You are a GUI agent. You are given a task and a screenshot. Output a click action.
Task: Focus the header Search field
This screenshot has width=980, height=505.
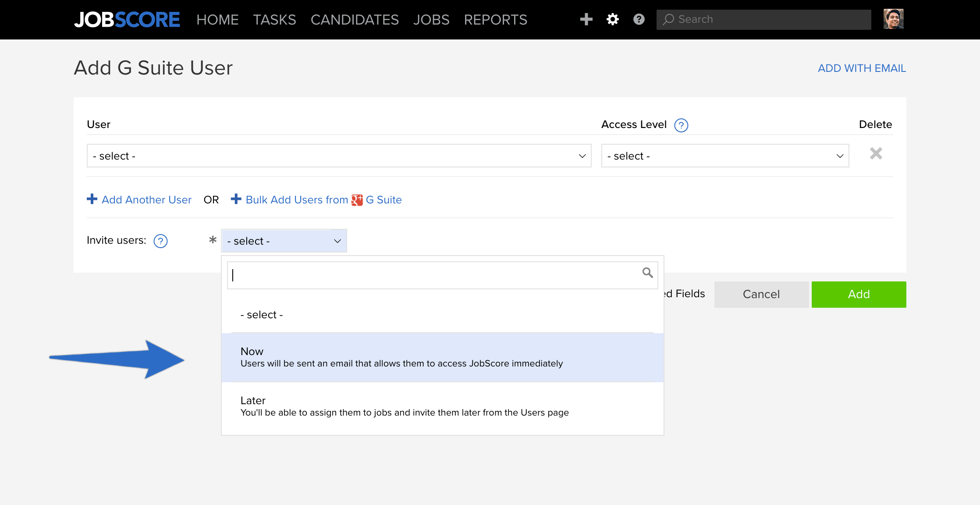(763, 19)
